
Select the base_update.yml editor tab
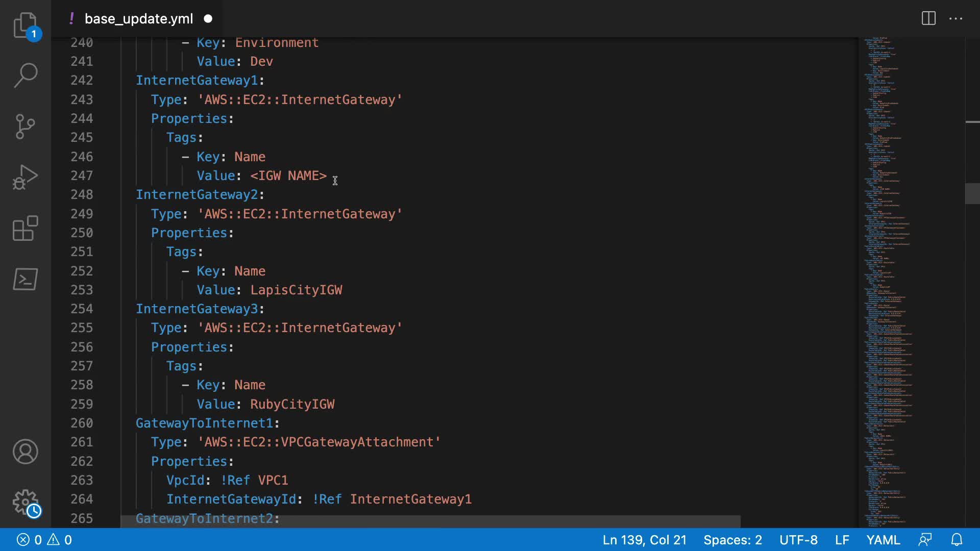pos(138,19)
